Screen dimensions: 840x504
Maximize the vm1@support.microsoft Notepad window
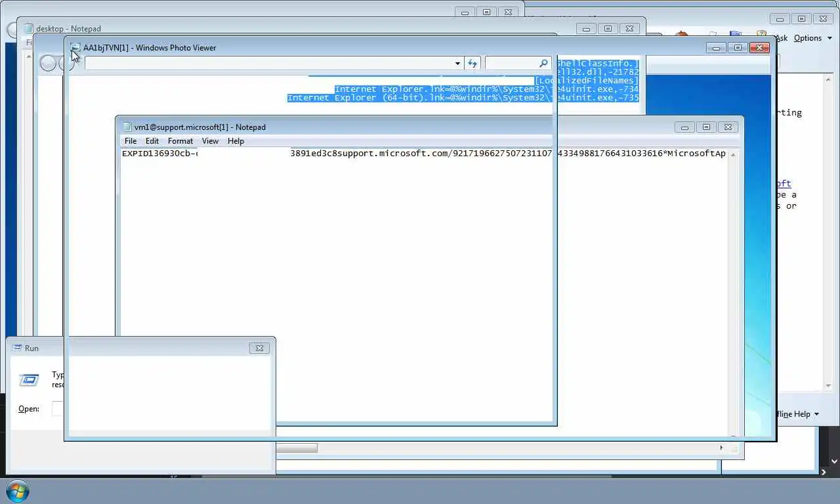pos(706,127)
